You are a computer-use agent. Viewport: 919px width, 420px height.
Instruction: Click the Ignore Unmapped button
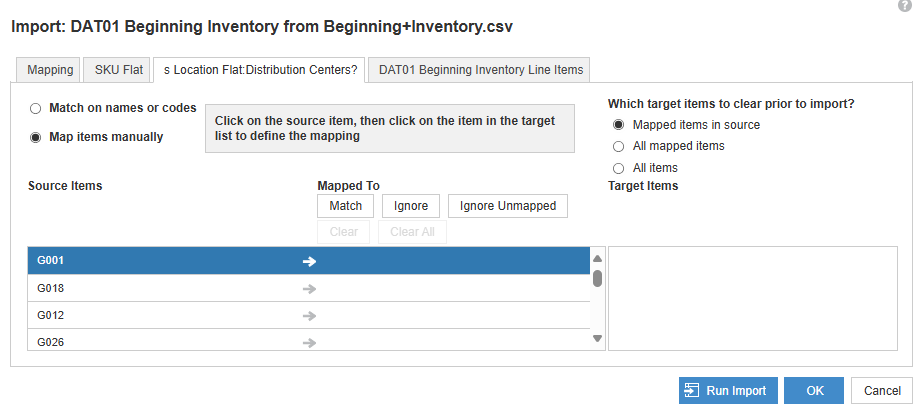[508, 206]
